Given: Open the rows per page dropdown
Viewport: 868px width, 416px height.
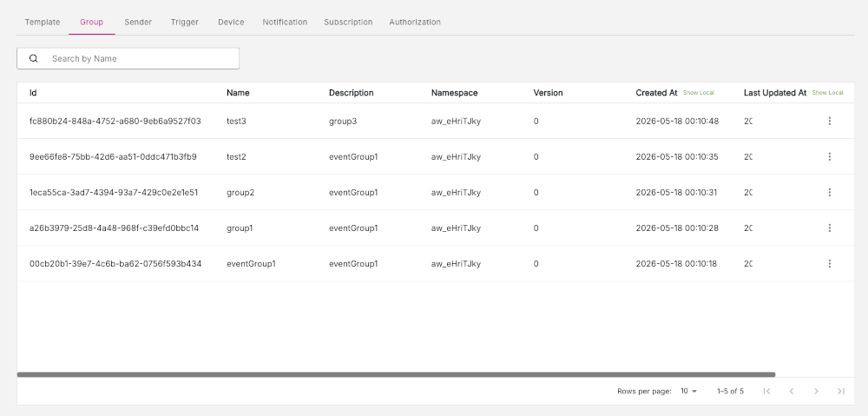Looking at the screenshot, I should pyautogui.click(x=688, y=391).
